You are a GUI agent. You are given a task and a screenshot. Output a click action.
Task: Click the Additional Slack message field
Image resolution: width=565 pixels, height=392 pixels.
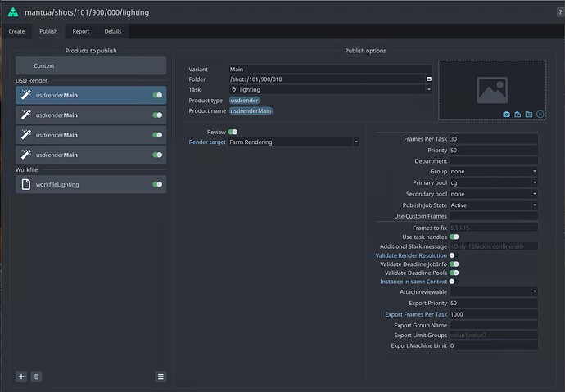point(493,246)
